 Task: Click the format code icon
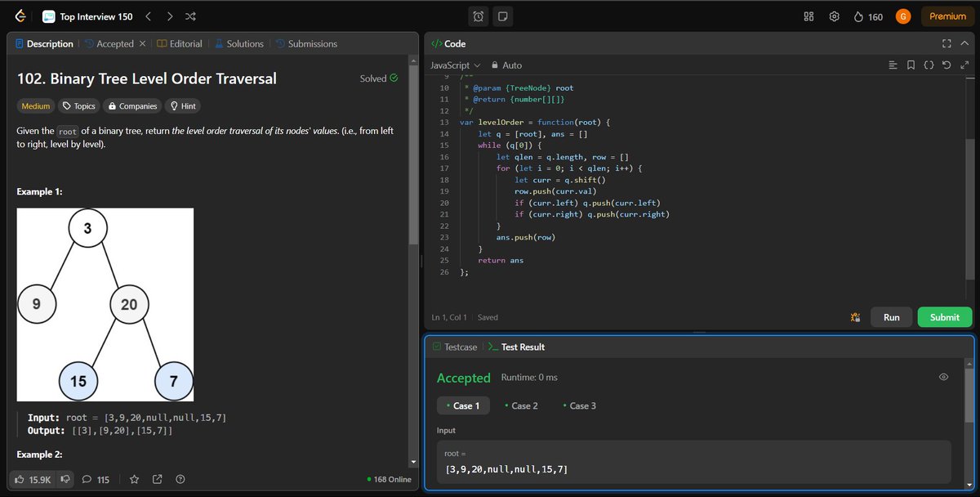click(x=893, y=65)
